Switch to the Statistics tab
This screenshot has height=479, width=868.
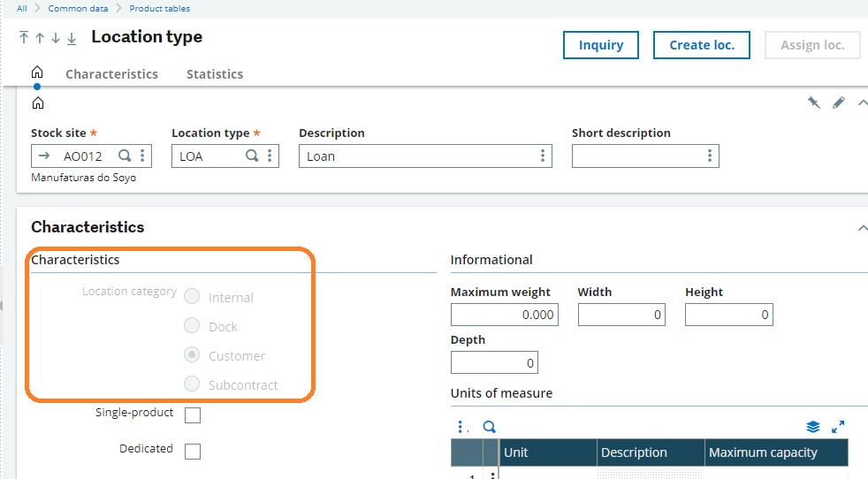215,74
